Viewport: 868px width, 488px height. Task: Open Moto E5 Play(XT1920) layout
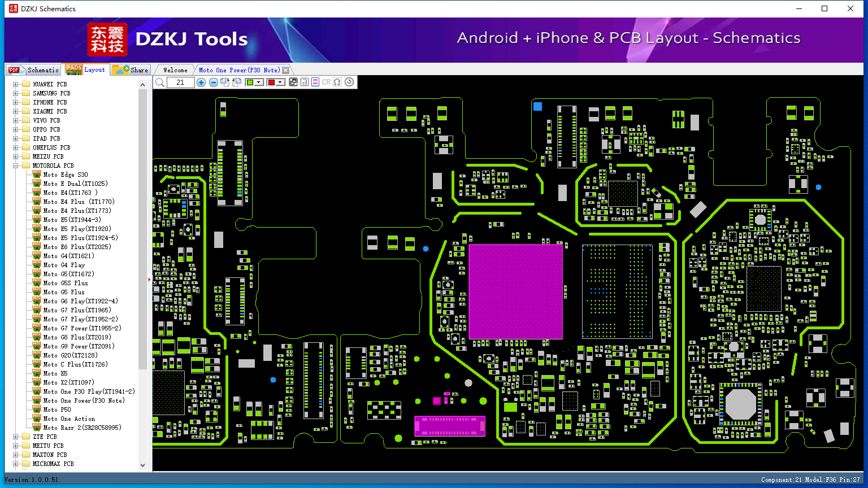click(x=77, y=229)
